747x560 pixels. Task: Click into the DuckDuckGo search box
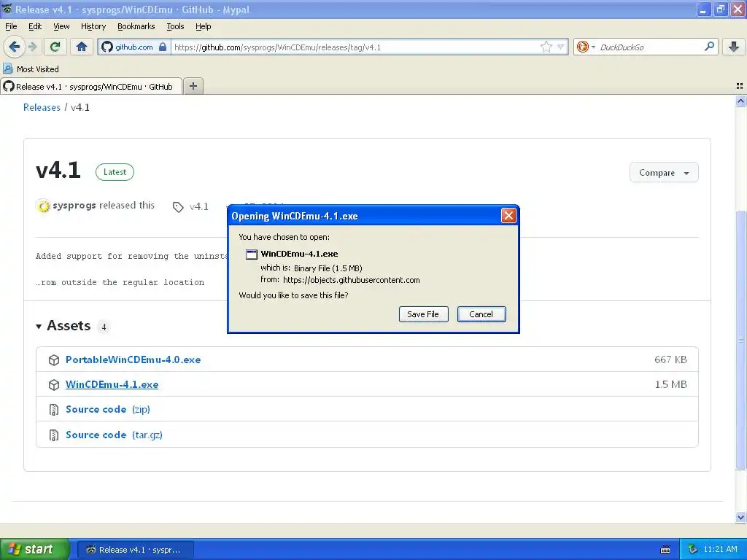click(650, 47)
